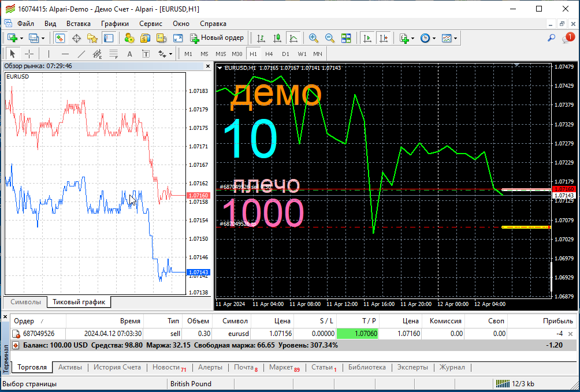580x392 pixels.
Task: Tile chart windows icon
Action: [346, 38]
